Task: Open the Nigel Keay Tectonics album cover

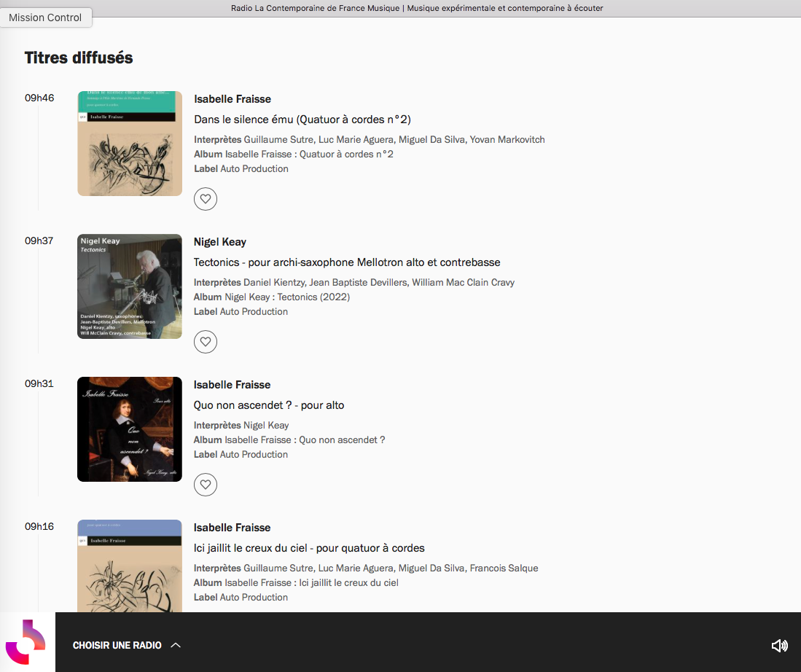Action: pos(130,286)
